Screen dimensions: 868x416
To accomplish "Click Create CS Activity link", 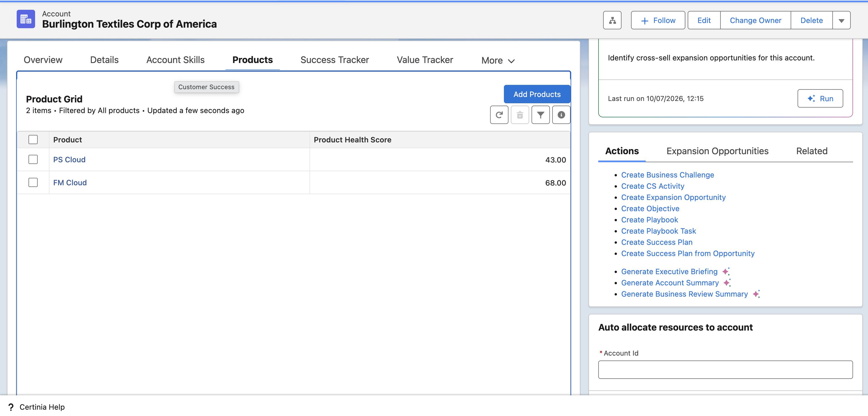I will (x=652, y=186).
